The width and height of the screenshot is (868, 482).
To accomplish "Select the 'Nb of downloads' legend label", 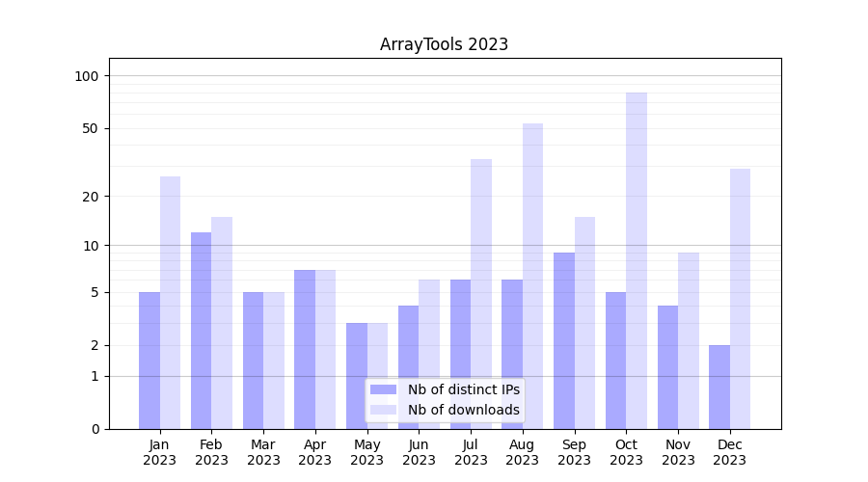I will [463, 410].
